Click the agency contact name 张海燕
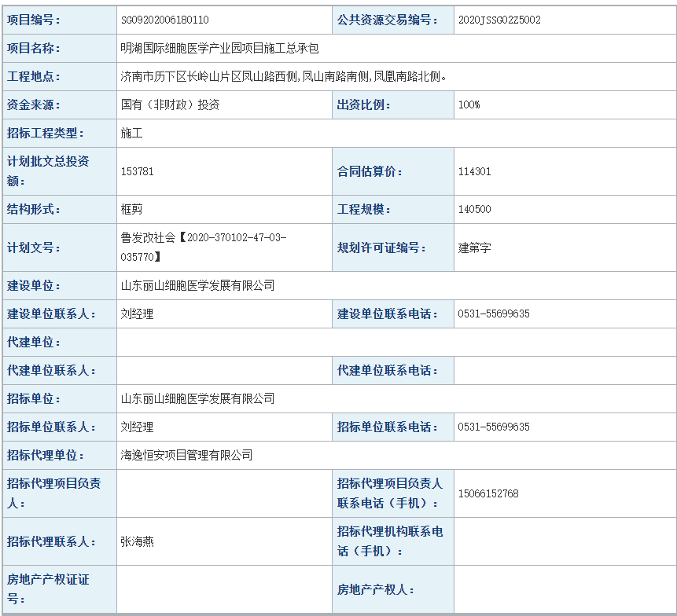The image size is (677, 616). [137, 541]
